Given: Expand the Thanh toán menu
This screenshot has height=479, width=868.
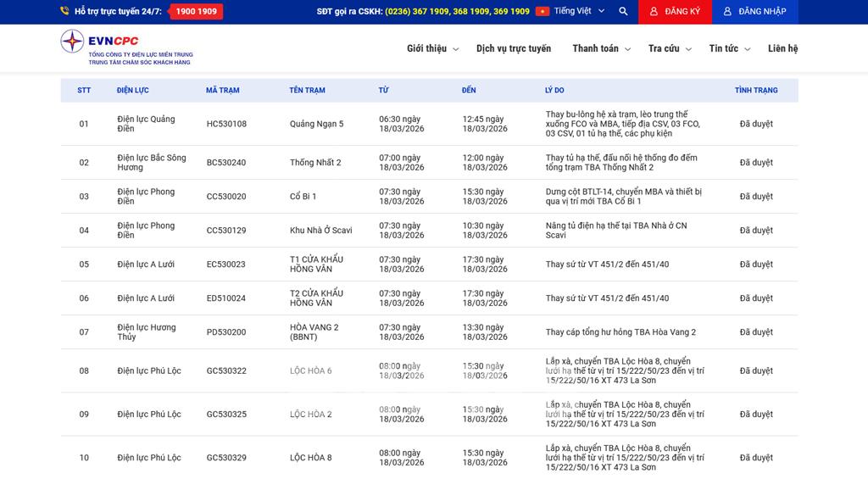Looking at the screenshot, I should (601, 49).
